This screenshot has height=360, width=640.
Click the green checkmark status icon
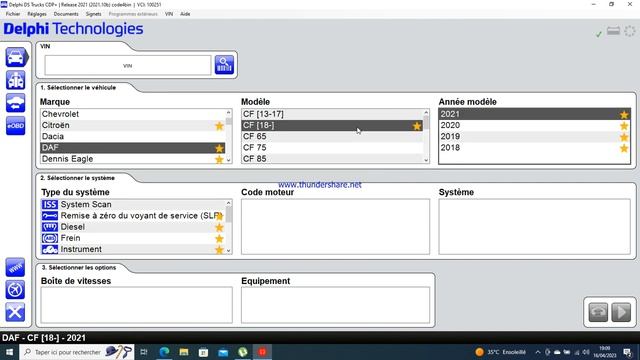(x=599, y=34)
